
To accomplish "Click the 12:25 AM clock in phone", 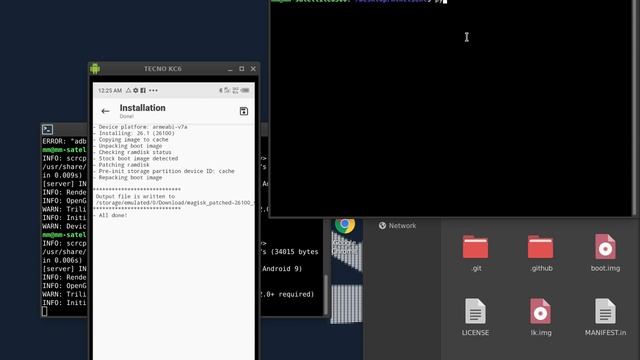I will [x=110, y=91].
